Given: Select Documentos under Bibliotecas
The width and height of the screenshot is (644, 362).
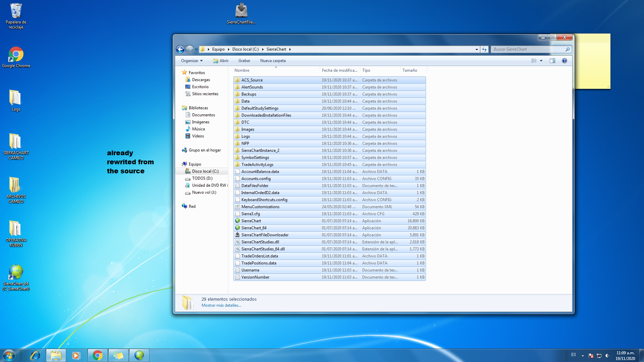Looking at the screenshot, I should click(x=204, y=115).
